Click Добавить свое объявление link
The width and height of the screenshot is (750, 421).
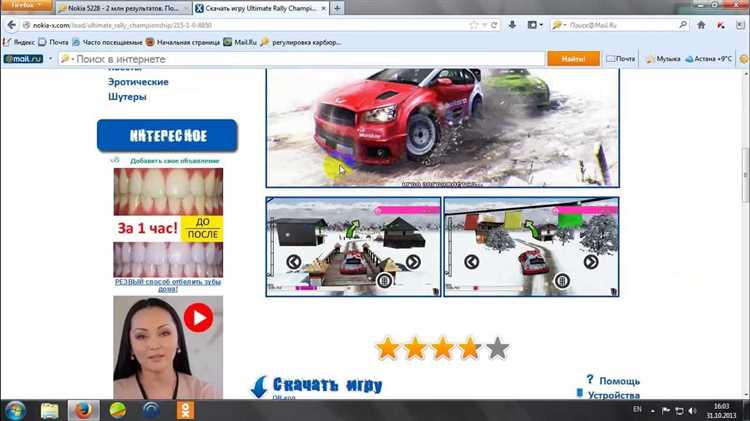175,161
